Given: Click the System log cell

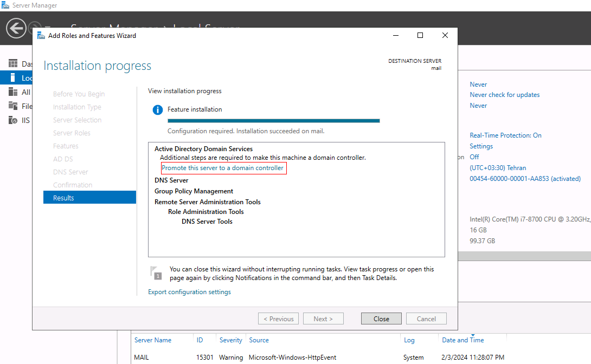Looking at the screenshot, I should 414,357.
